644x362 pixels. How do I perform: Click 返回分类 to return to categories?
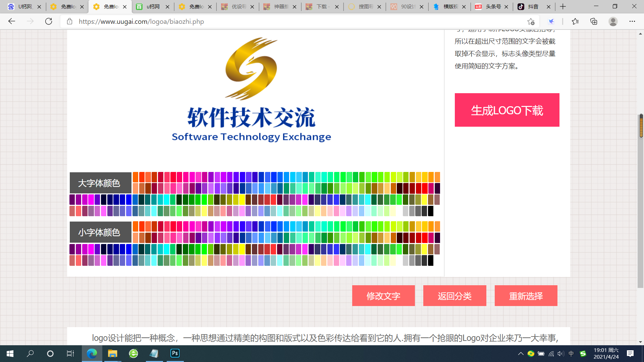[455, 296]
